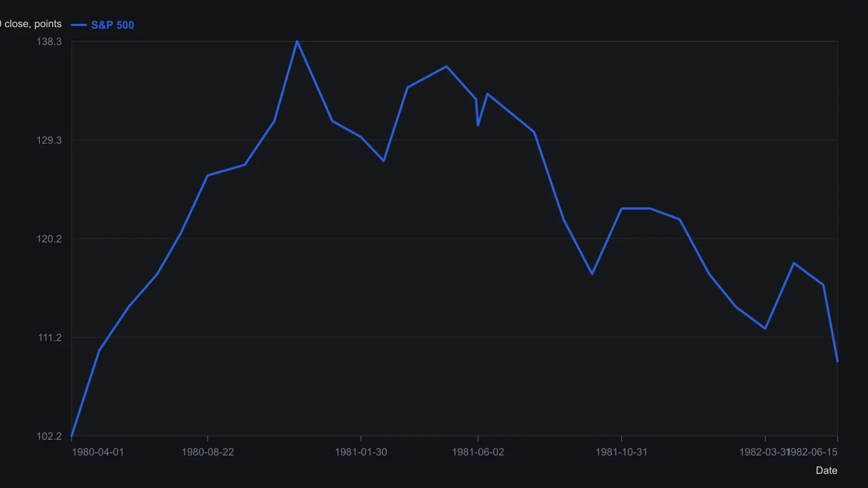Click the 1981-01-30 date label

pyautogui.click(x=361, y=452)
